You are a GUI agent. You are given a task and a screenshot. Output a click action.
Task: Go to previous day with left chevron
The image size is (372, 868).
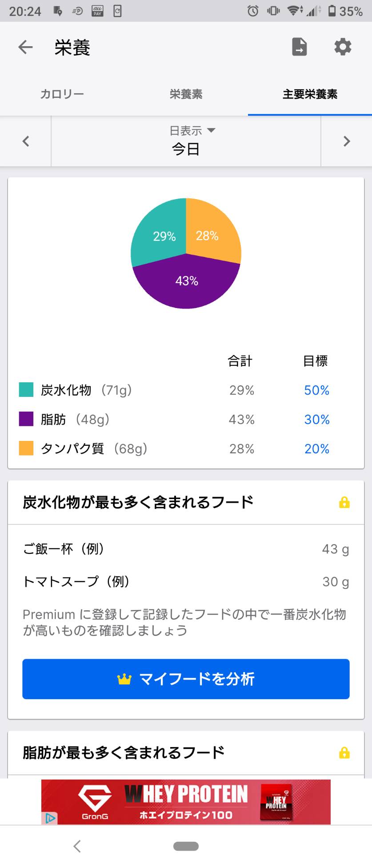[26, 141]
